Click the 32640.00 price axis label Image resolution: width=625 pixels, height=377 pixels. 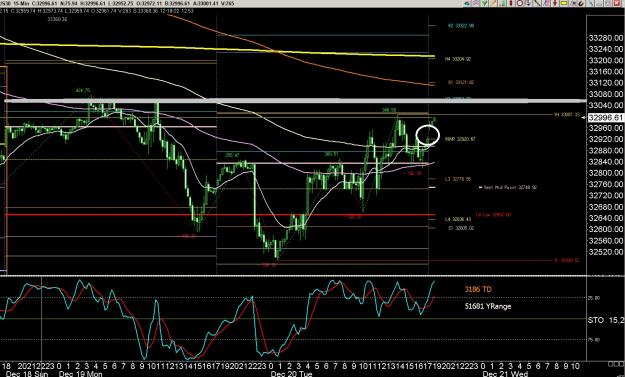point(605,218)
